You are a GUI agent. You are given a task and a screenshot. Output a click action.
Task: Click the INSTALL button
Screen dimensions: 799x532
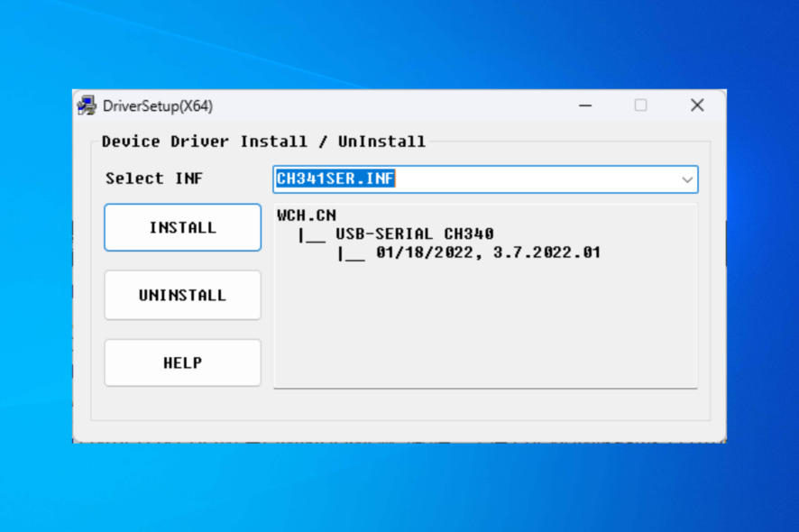click(182, 227)
